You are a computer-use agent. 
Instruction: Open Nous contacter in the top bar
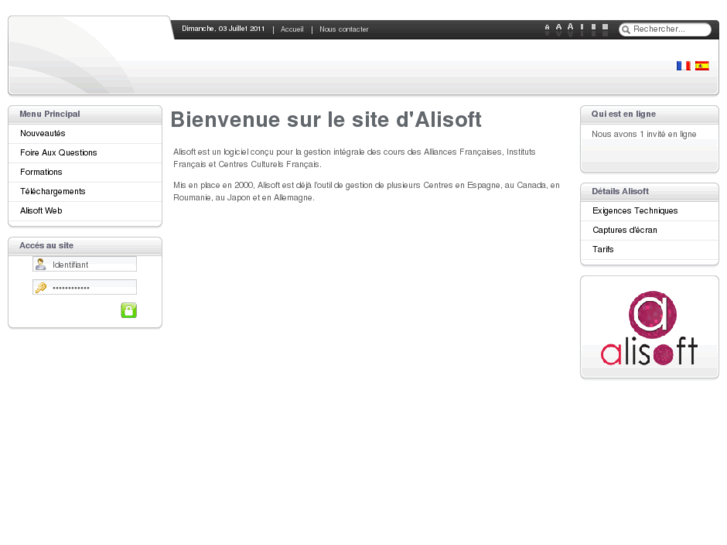(344, 29)
